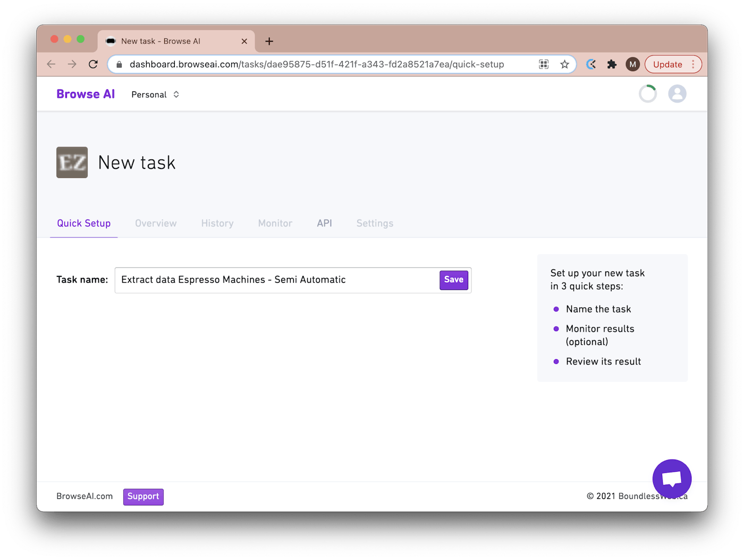This screenshot has width=744, height=560.
Task: Open a new browser tab with plus
Action: [269, 41]
